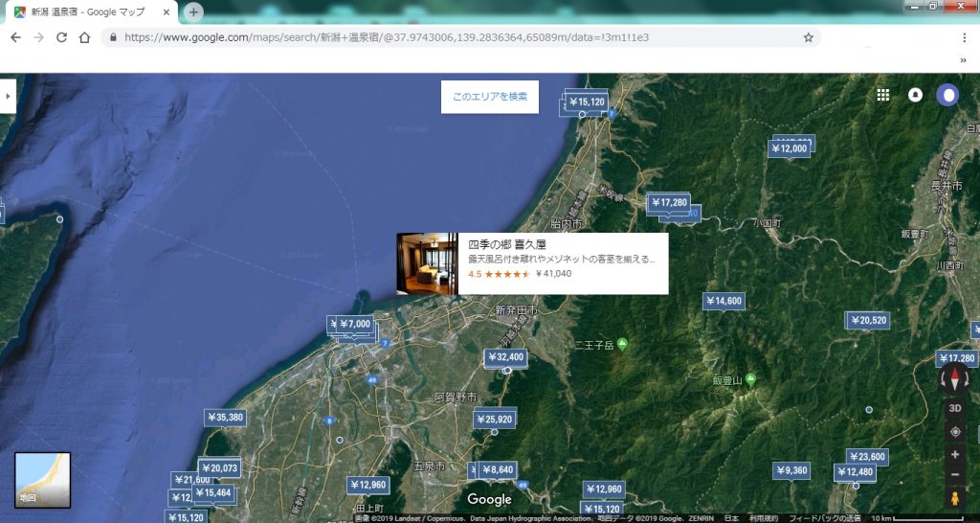Open the Google account avatar

947,95
